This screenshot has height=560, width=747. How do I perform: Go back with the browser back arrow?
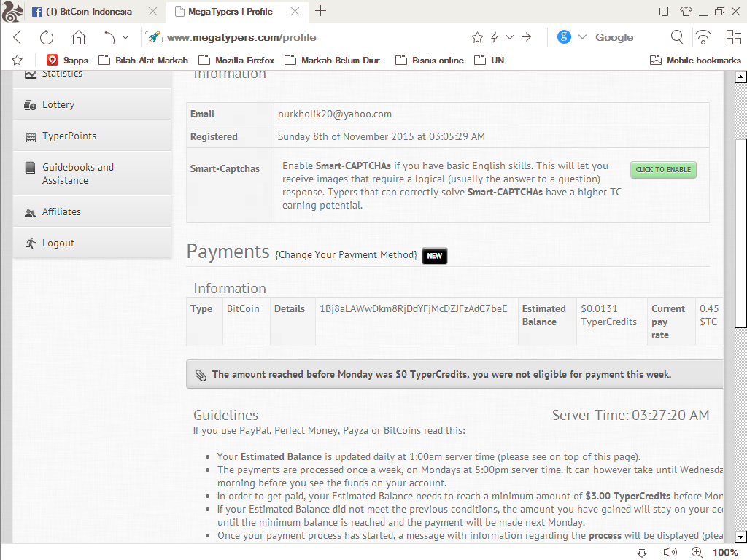tap(18, 37)
